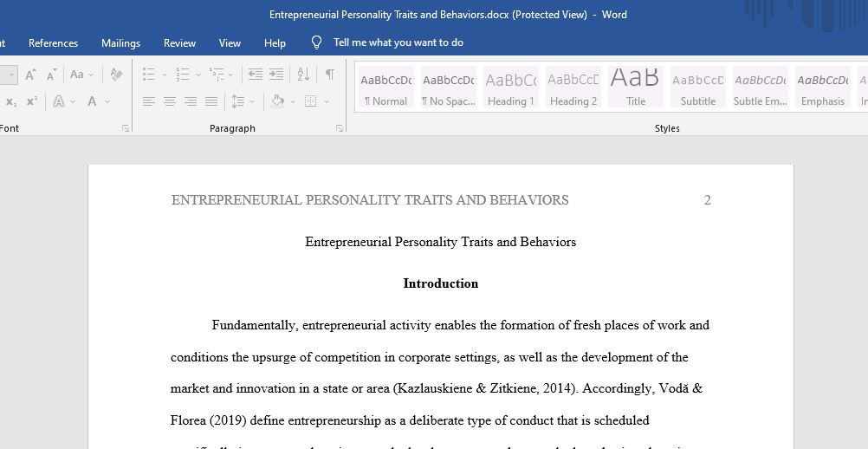The image size is (868, 449).
Task: Open the Text Effects dropdown arrow
Action: point(73,102)
